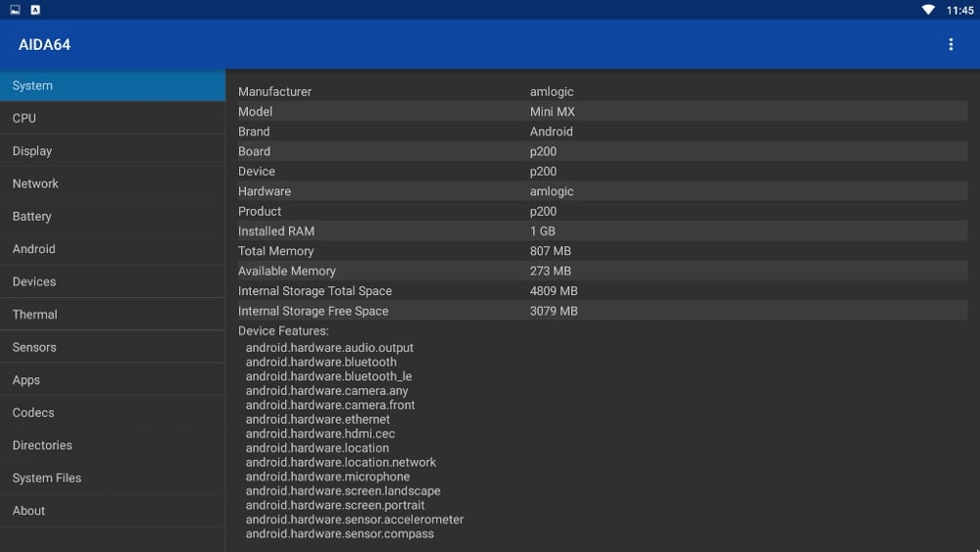Select android.hardware.screen.portrait entry
This screenshot has height=552, width=980.
[x=335, y=505]
